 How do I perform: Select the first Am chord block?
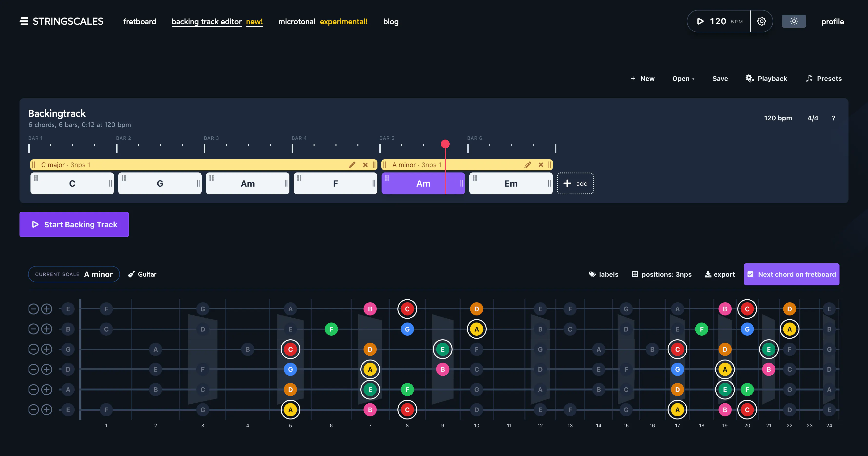point(248,183)
